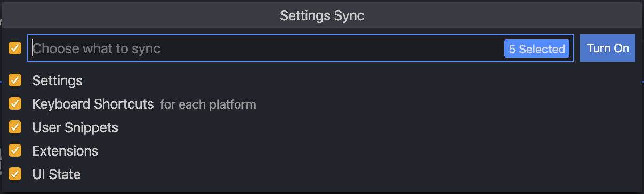This screenshot has height=194, width=644.
Task: Untick the Extensions checkbox
Action: click(15, 151)
